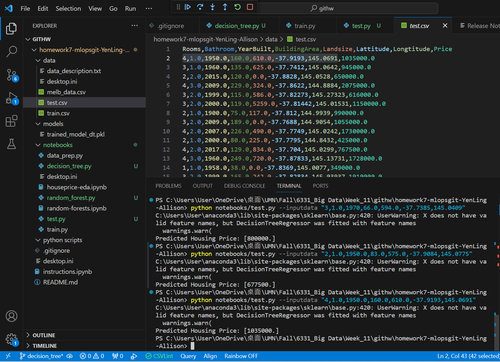Click the cursor position Ln 2 indicator
This screenshot has height=362, width=500.
tap(468, 356)
